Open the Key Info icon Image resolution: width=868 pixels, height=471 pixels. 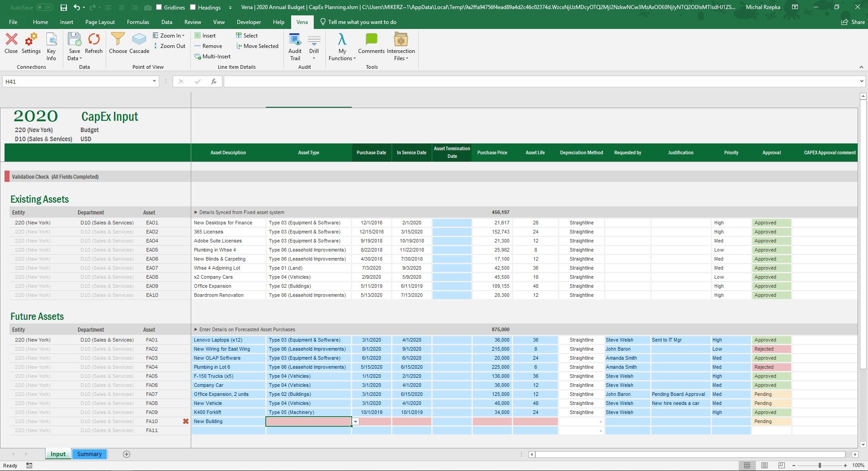(52, 40)
